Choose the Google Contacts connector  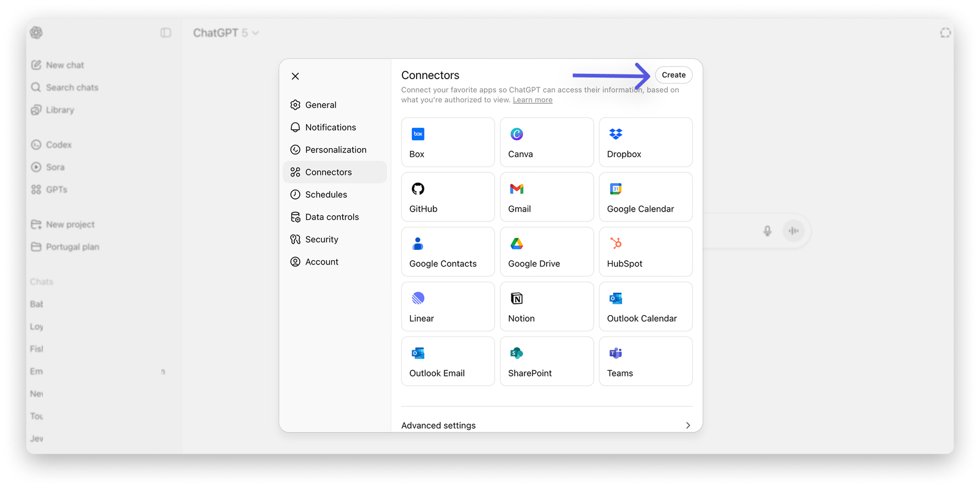(448, 251)
